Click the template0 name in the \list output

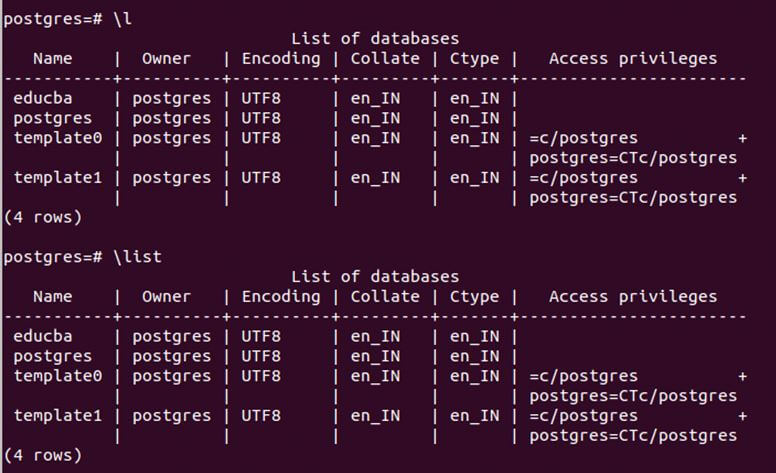point(57,376)
